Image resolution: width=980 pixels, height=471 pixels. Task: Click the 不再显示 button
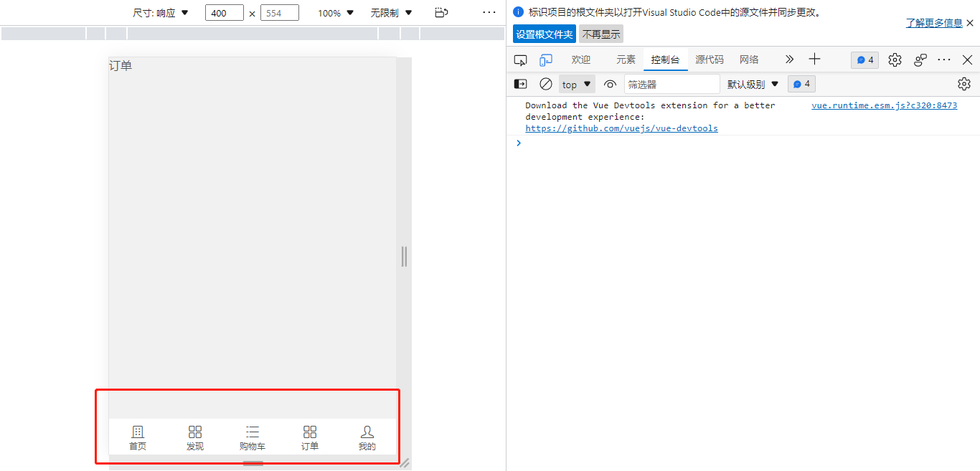click(x=601, y=34)
